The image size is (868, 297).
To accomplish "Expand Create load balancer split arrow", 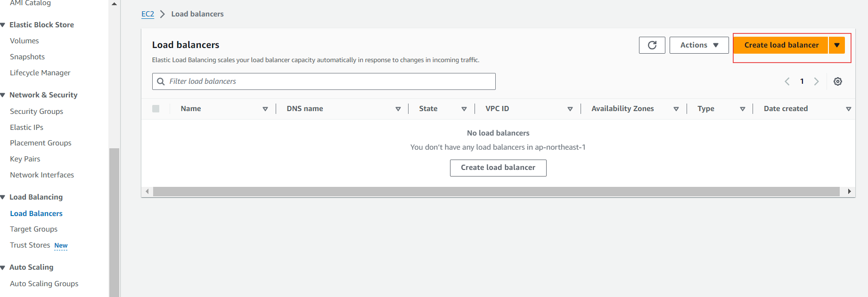I will coord(837,45).
